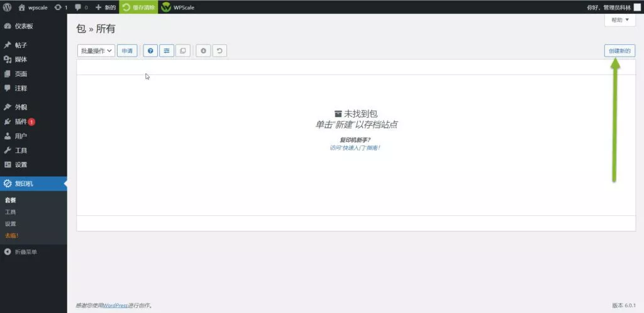Click the pages icon beside 页面
Viewport: 644px width, 313px height.
(x=8, y=74)
